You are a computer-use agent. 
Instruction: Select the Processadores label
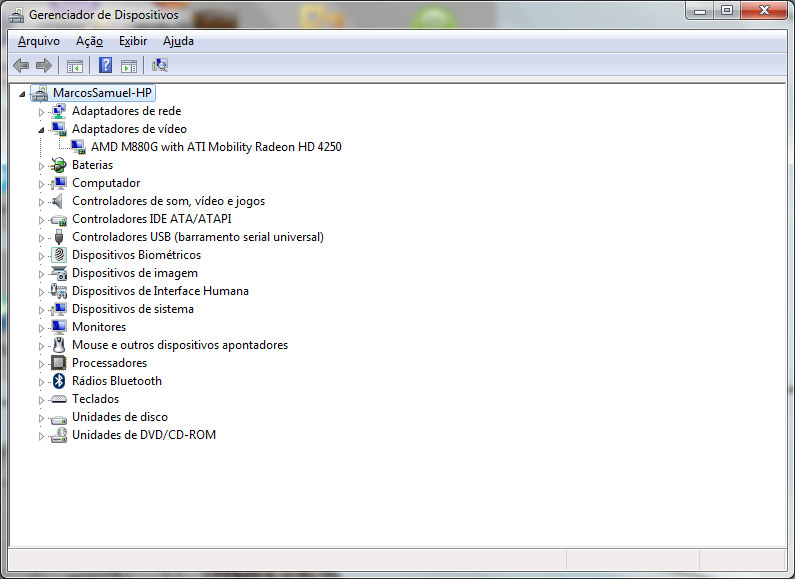[110, 363]
